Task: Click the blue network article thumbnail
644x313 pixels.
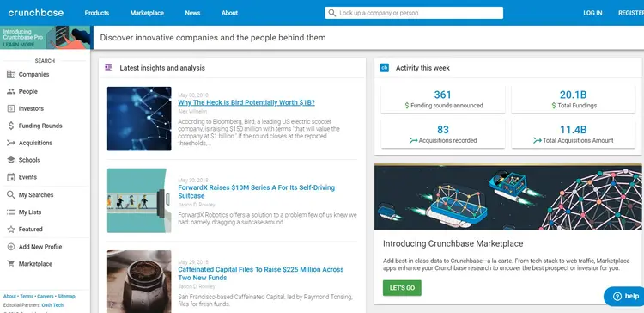Action: pyautogui.click(x=139, y=119)
